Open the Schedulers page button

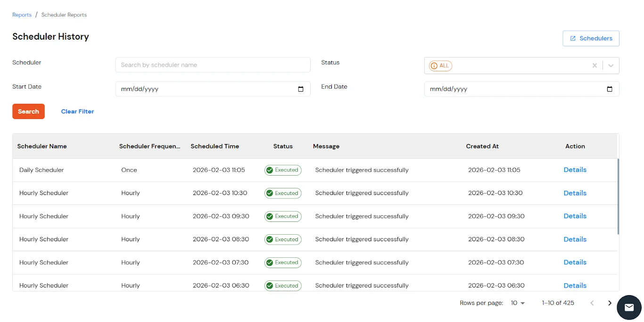[591, 38]
